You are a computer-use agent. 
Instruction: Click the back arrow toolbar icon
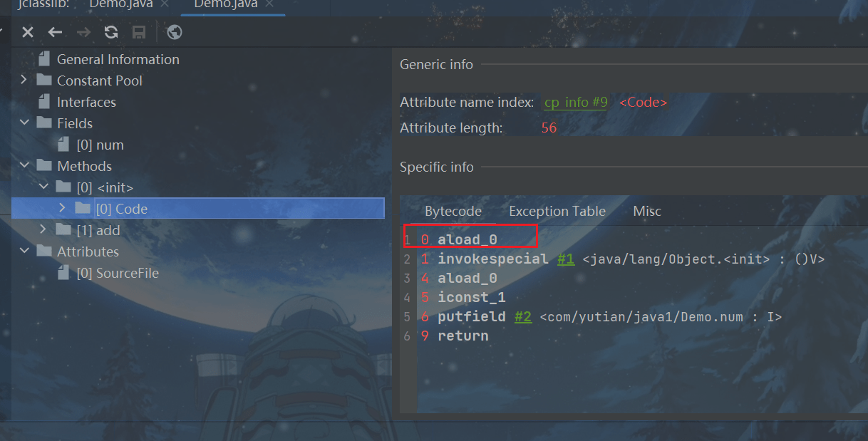click(x=55, y=32)
